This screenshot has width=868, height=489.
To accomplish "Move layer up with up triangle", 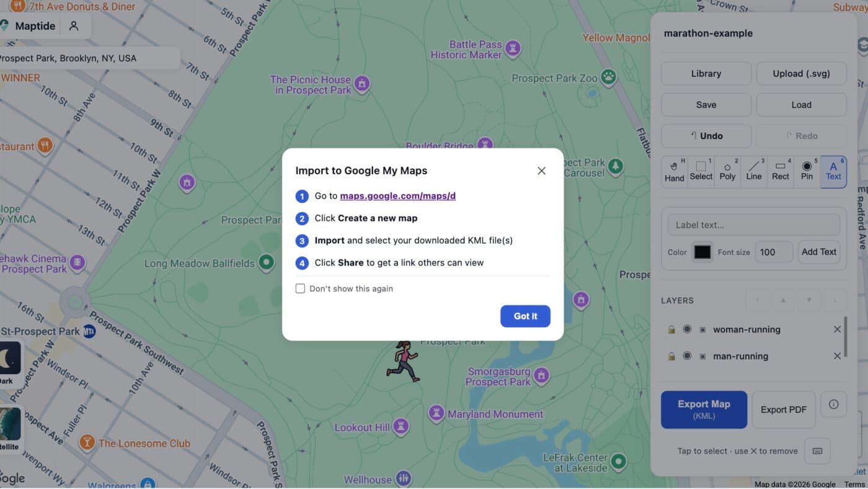I will pos(783,300).
